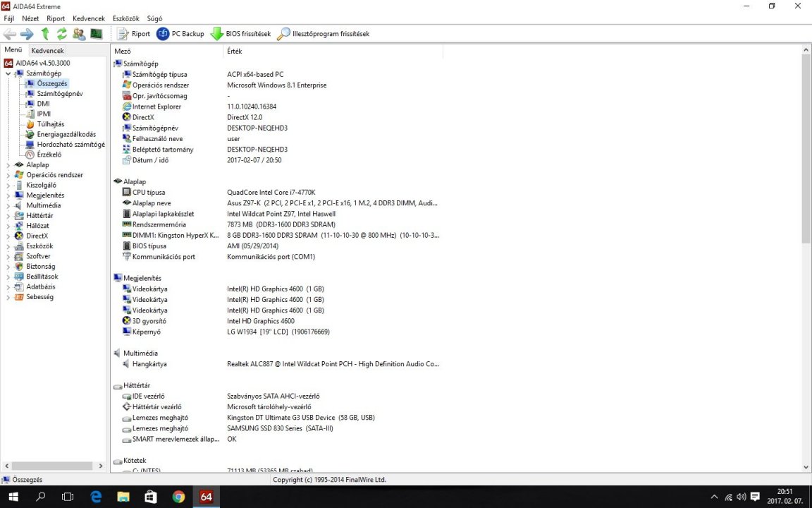The image size is (812, 508).
Task: Launch Microsoft Edge from taskbar
Action: tap(96, 497)
